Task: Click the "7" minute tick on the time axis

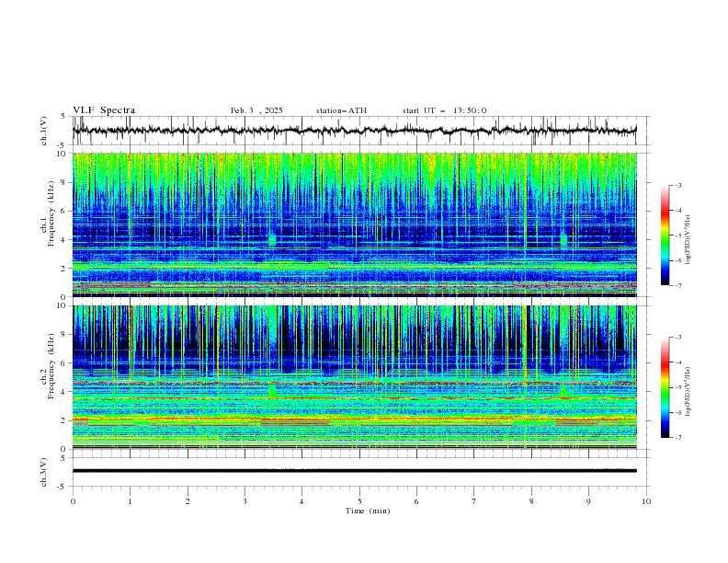Action: 473,501
